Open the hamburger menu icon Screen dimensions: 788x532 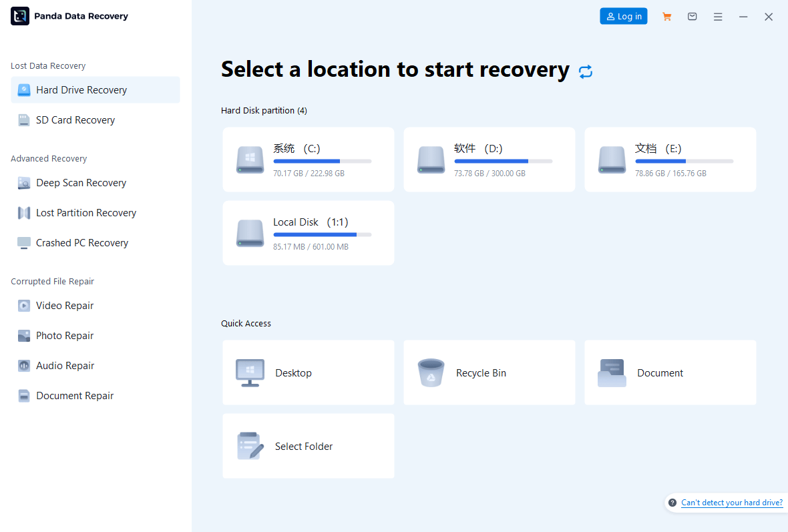718,17
